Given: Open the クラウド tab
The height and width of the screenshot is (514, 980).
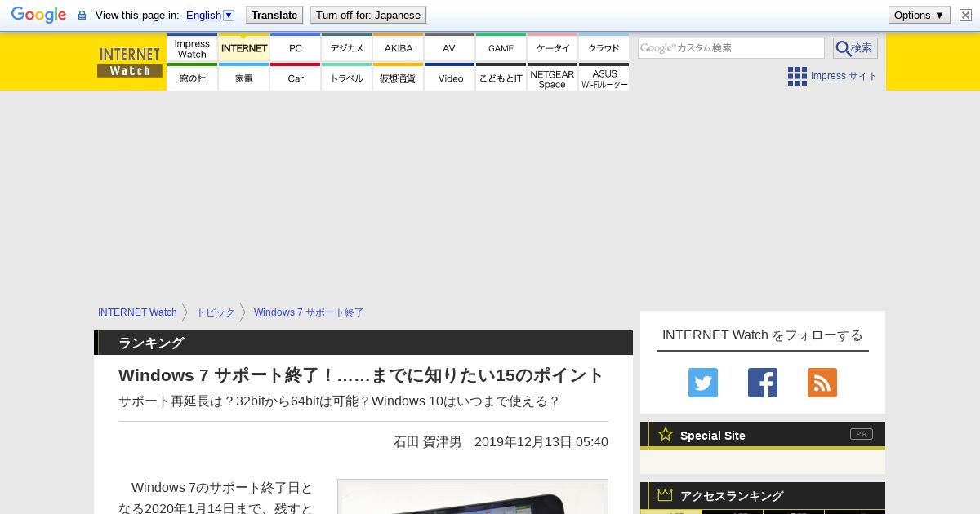Looking at the screenshot, I should click(x=604, y=49).
